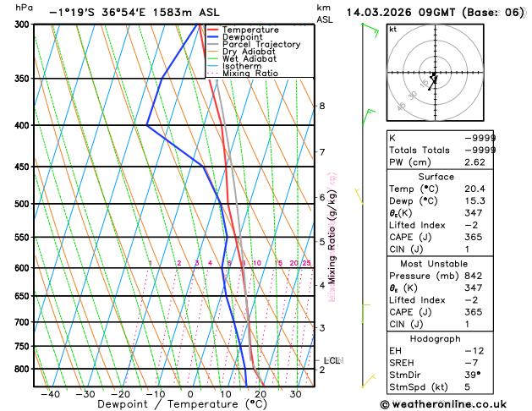
Task: Click the yellow surface wind barb at bottom
Action: (x=368, y=381)
